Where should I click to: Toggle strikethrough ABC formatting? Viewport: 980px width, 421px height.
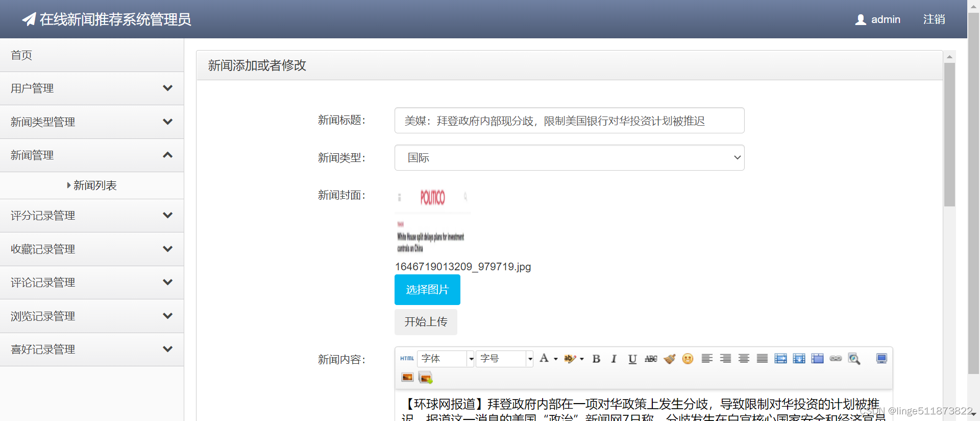click(651, 359)
